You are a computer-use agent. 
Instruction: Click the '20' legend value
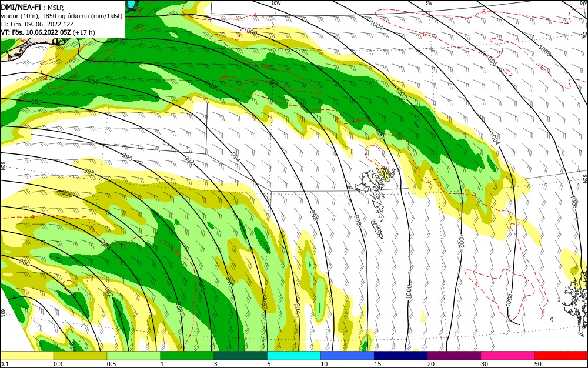[431, 364]
